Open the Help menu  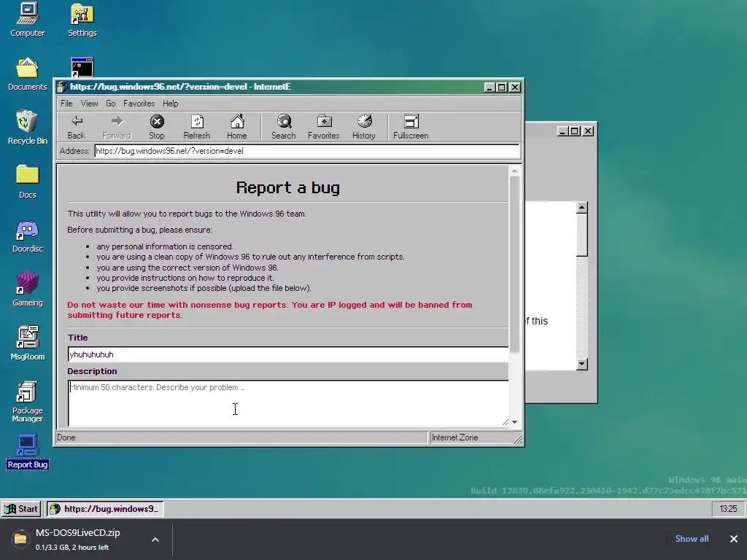pos(170,104)
